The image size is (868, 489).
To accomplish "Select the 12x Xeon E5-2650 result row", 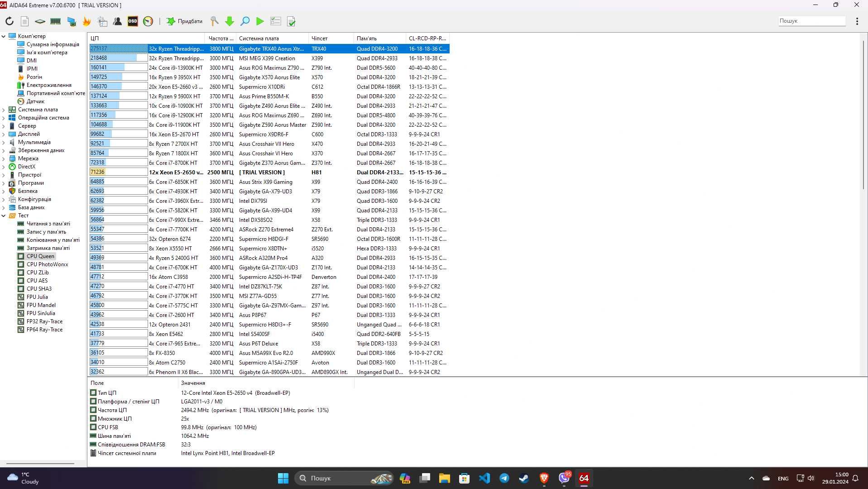I will point(269,172).
